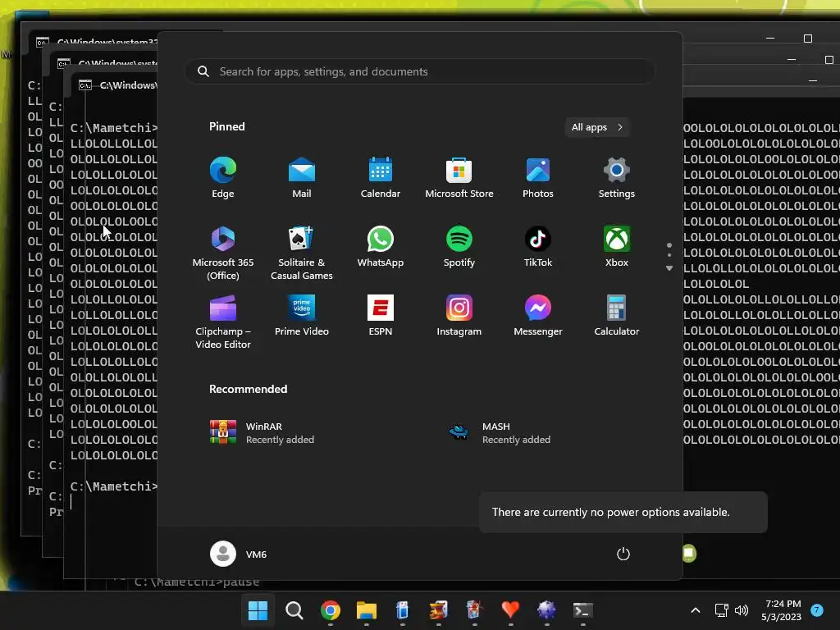The height and width of the screenshot is (630, 840).
Task: Go to next pinned apps page arrow
Action: (x=669, y=268)
